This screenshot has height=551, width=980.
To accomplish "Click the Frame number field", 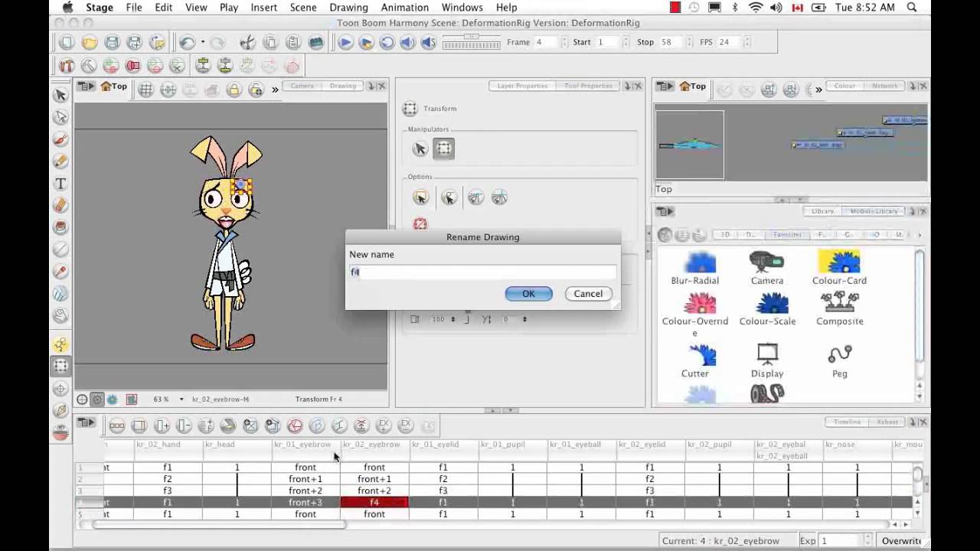I will pyautogui.click(x=547, y=42).
